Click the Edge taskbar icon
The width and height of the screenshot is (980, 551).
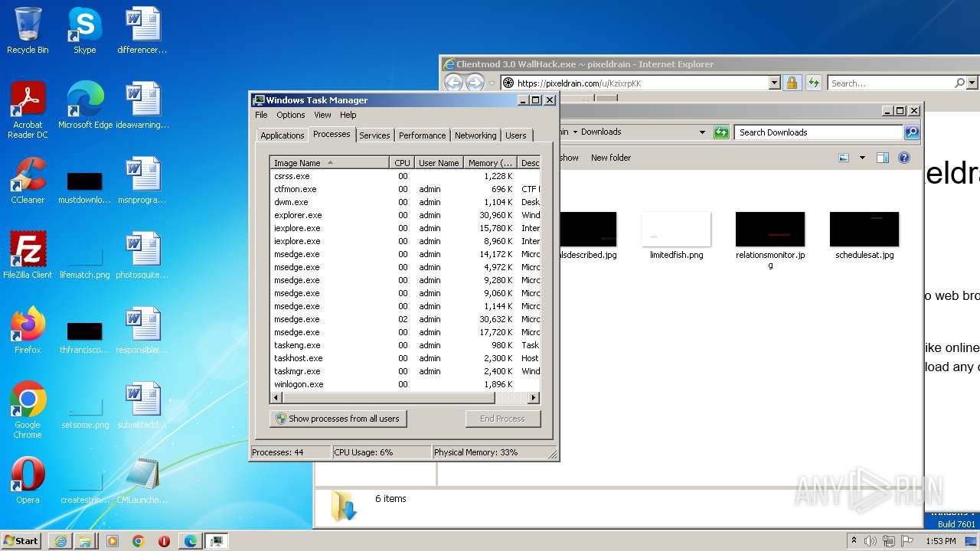(x=190, y=541)
